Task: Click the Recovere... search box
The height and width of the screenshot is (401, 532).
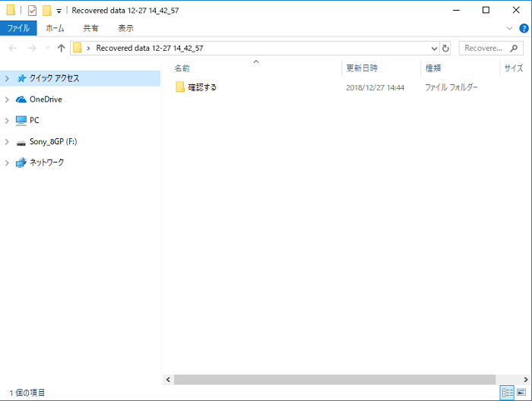Action: click(491, 48)
